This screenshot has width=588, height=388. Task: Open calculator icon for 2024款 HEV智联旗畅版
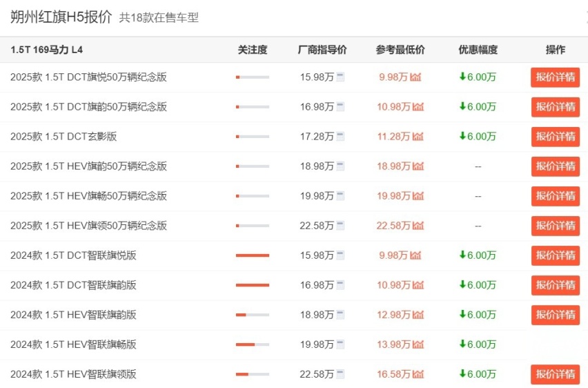click(340, 345)
